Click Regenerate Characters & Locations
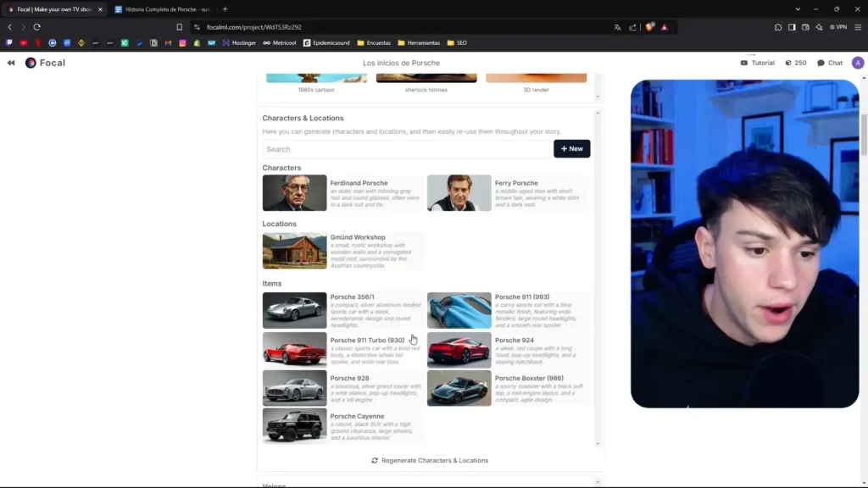 [x=430, y=460]
